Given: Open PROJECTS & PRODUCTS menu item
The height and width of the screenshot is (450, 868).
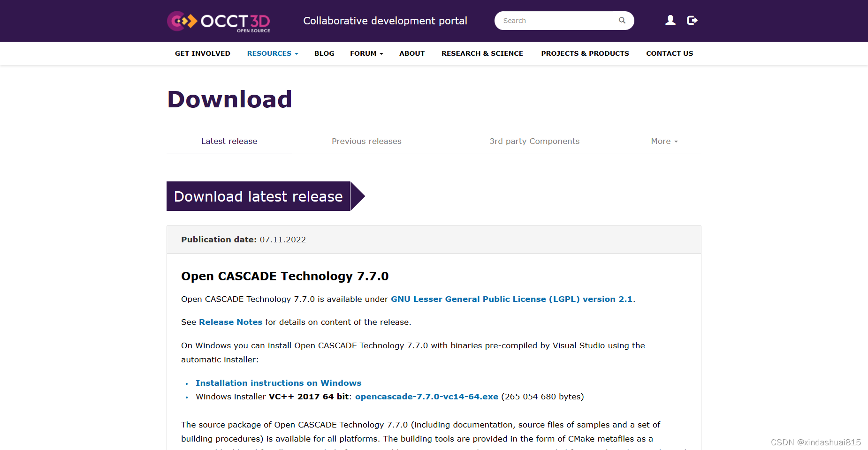Looking at the screenshot, I should coord(585,53).
